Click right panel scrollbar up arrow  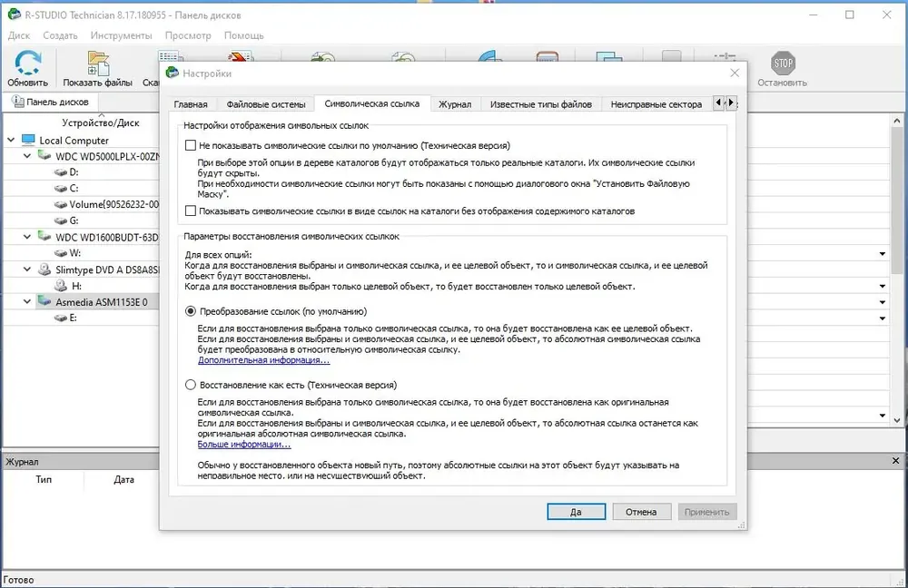click(897, 121)
